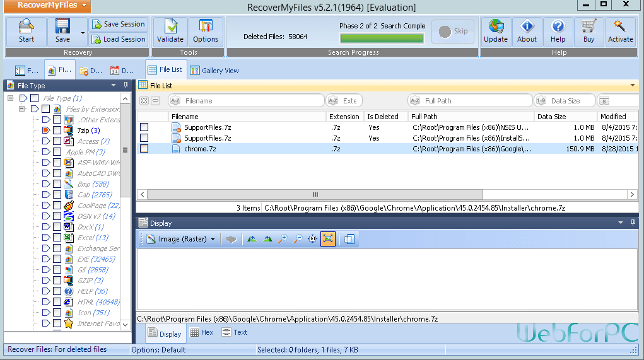Click the file list horizontal scrollbar thumb
The image size is (644, 360).
click(x=315, y=194)
